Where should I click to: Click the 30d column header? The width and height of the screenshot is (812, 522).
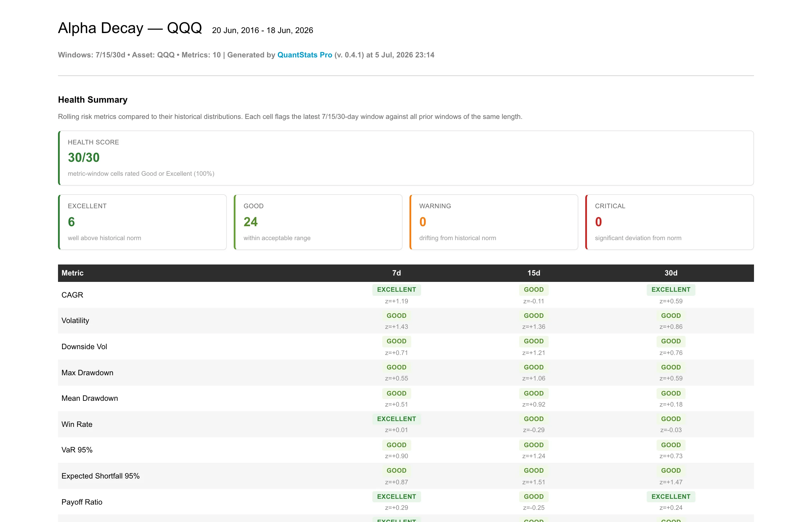671,273
